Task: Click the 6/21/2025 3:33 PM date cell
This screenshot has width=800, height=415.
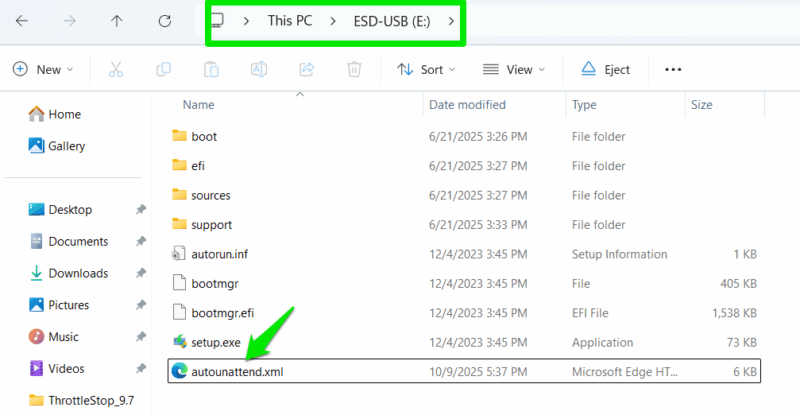Action: (x=478, y=225)
